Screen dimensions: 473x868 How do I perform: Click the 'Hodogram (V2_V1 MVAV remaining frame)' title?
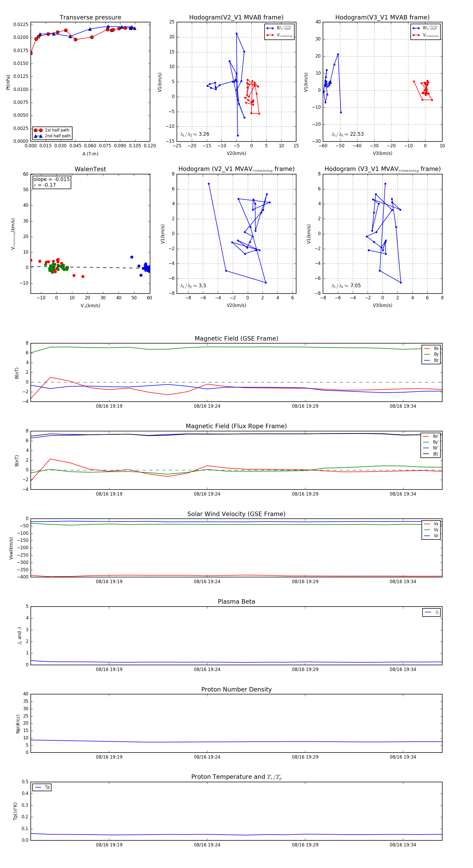[236, 169]
